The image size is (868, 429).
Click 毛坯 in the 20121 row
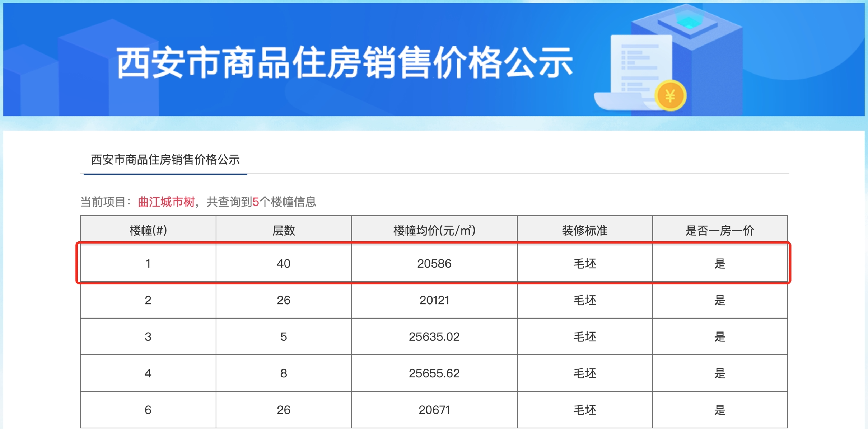585,300
